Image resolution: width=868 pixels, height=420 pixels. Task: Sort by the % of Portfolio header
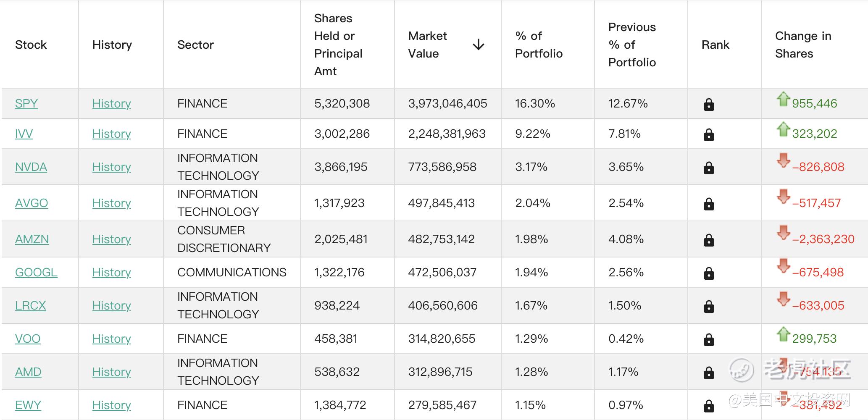(539, 45)
